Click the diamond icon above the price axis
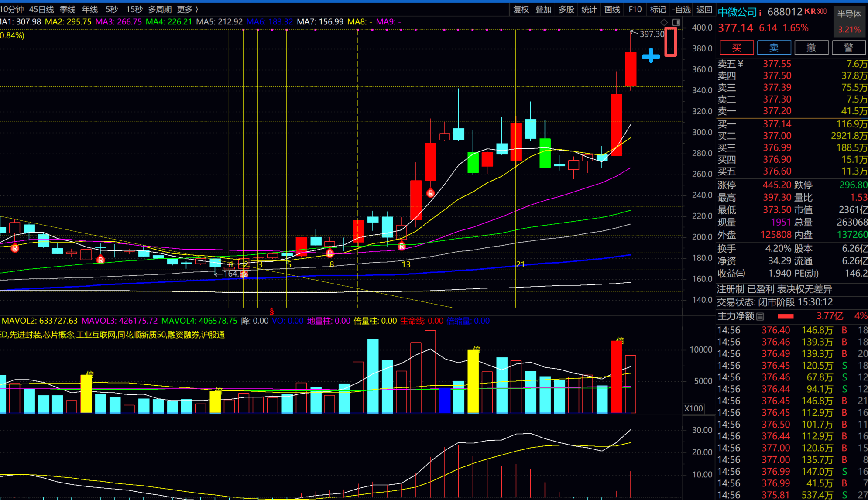 point(664,22)
